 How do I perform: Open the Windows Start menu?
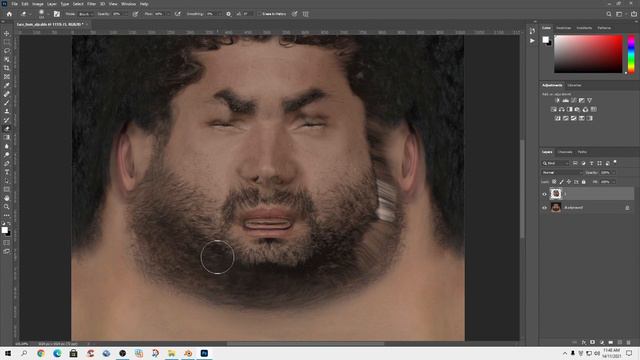click(8, 353)
